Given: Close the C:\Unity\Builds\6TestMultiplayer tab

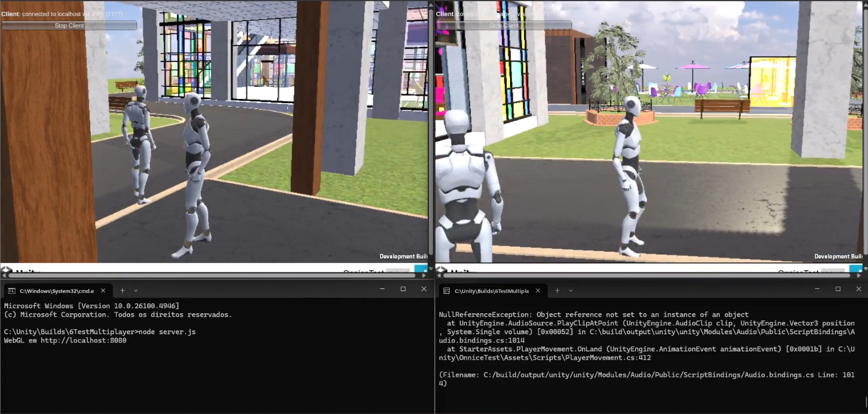Looking at the screenshot, I should (538, 291).
